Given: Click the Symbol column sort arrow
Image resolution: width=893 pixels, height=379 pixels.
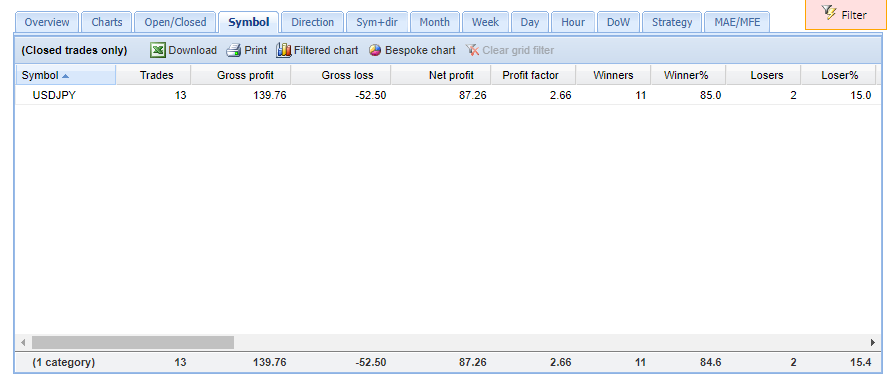Looking at the screenshot, I should (65, 76).
